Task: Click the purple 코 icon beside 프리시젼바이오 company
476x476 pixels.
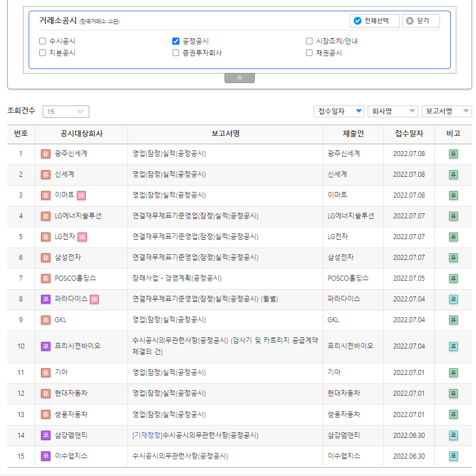Action: [45, 346]
